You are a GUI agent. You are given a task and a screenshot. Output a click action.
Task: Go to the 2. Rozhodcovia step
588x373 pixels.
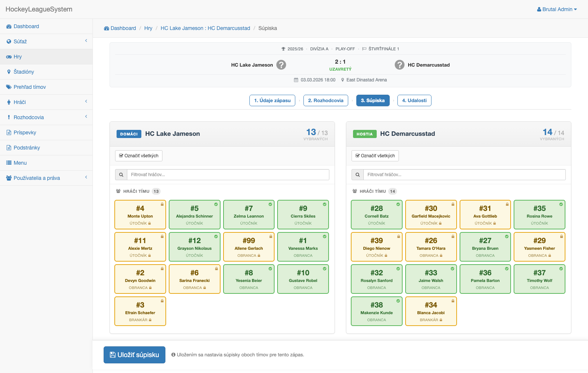point(326,101)
